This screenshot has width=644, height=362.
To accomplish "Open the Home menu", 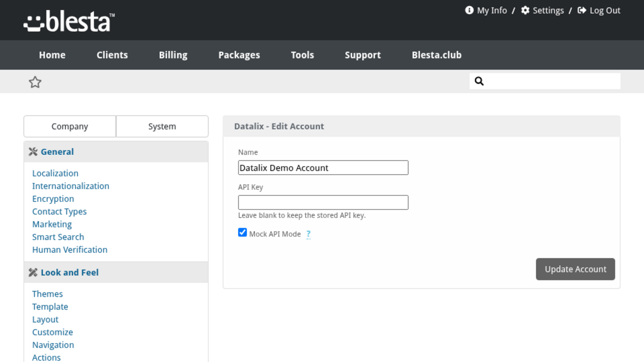I will 52,55.
